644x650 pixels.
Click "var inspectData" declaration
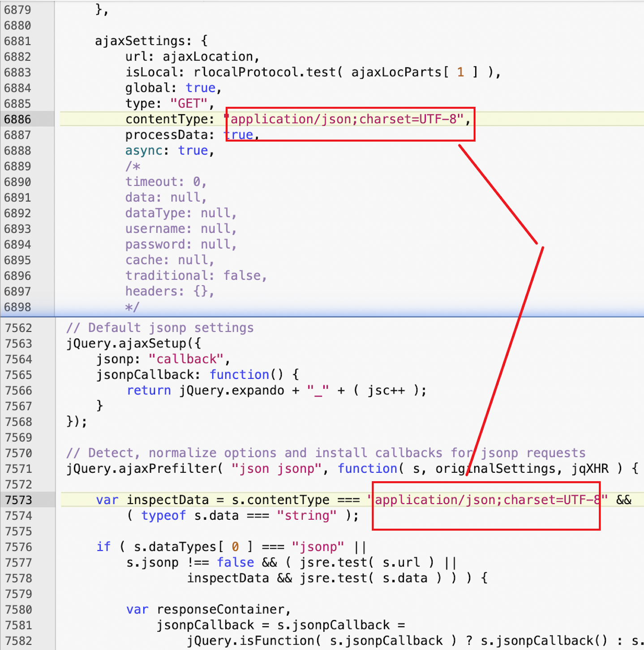click(x=153, y=500)
